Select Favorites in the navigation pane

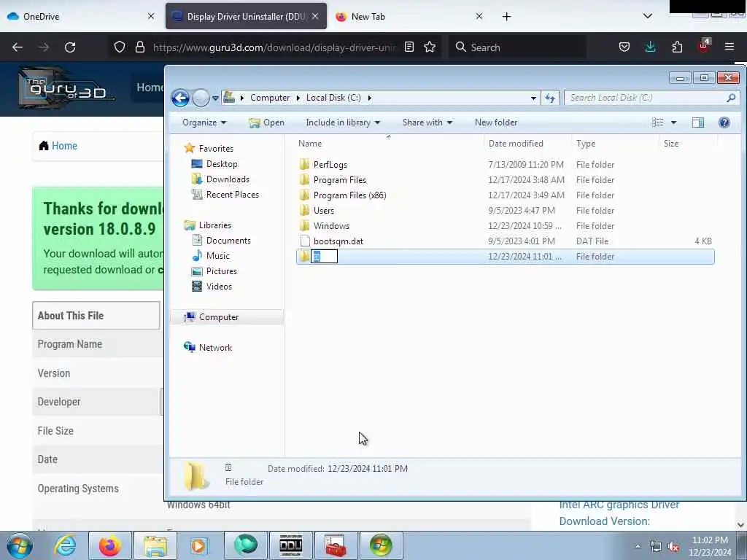pos(216,149)
